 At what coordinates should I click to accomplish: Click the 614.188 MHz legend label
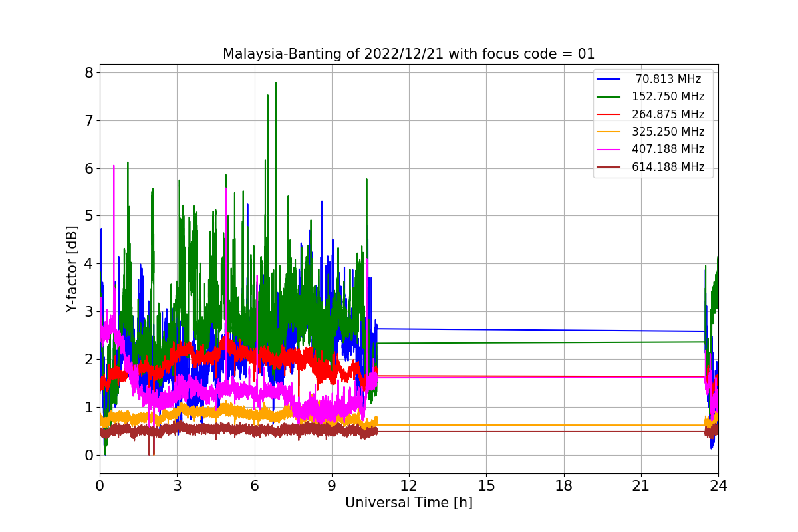click(668, 167)
